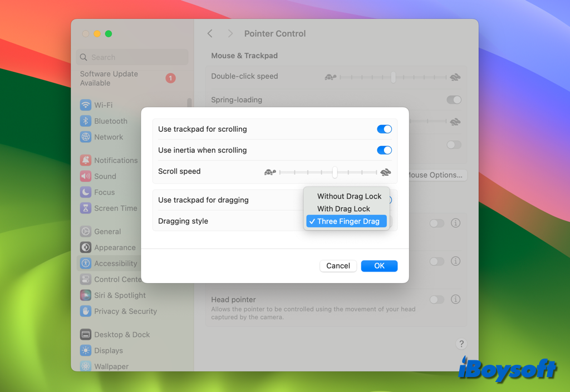The image size is (570, 392).
Task: Select Screen Time hourglass icon
Action: (85, 208)
